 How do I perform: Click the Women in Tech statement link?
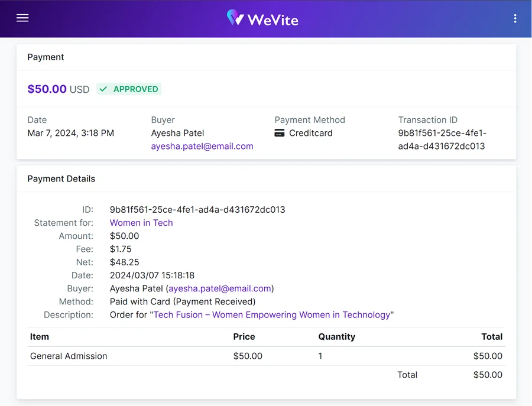click(x=141, y=223)
